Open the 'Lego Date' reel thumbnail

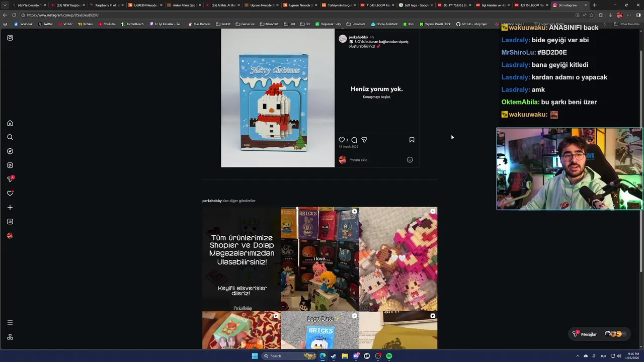pos(320,330)
